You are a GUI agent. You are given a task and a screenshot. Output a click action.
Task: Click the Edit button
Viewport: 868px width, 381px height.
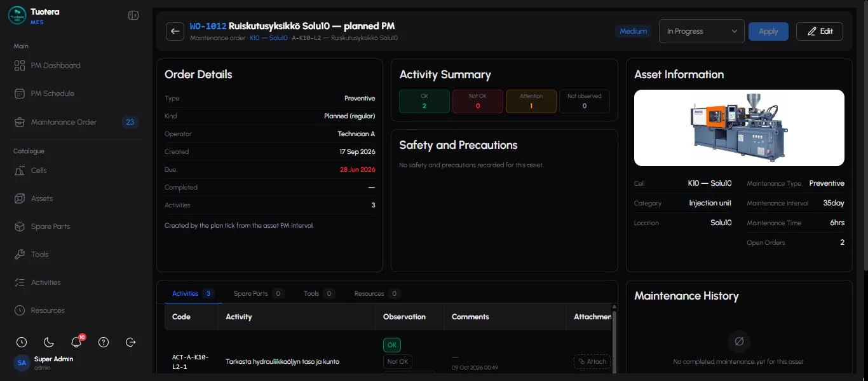coord(820,31)
